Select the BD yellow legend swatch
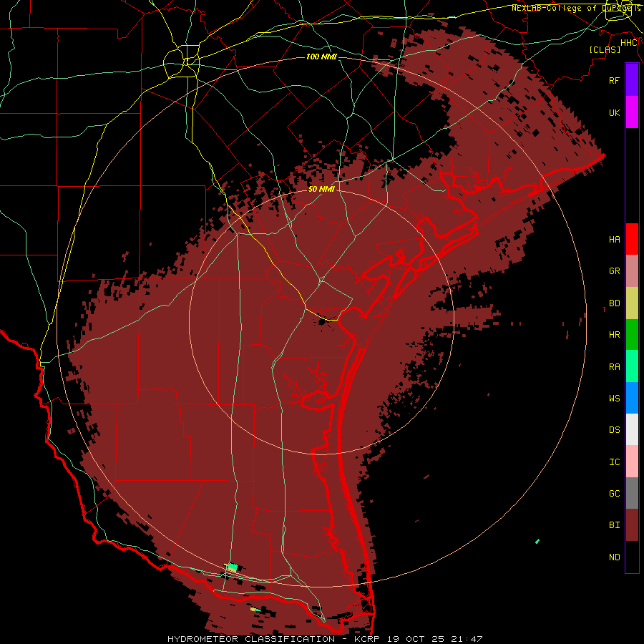Screen dimensions: 644x644 [632, 303]
